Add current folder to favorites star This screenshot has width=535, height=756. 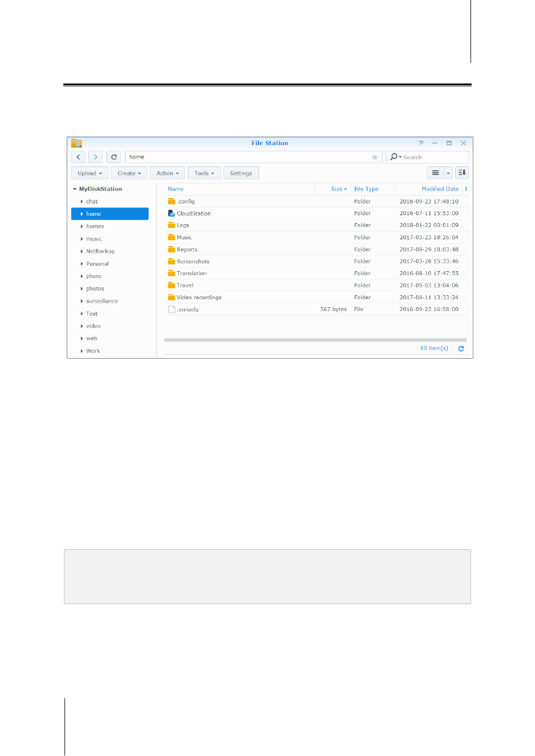coord(375,157)
